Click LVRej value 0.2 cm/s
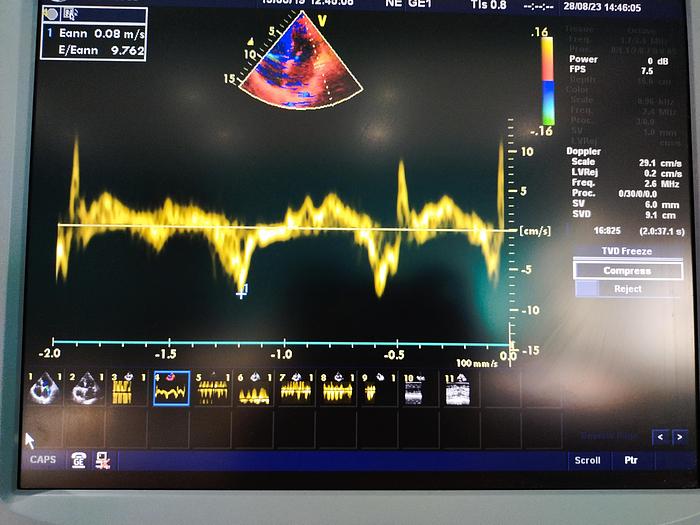 (662, 173)
